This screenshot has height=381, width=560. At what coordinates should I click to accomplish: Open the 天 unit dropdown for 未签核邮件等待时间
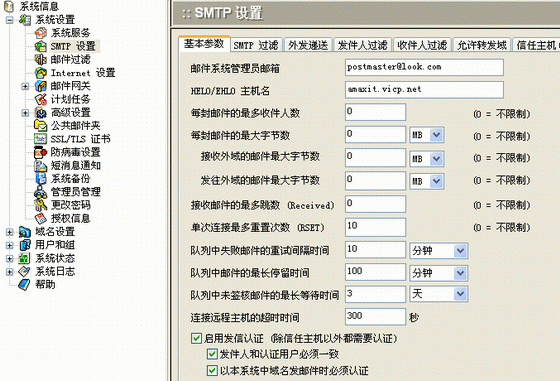(438, 294)
